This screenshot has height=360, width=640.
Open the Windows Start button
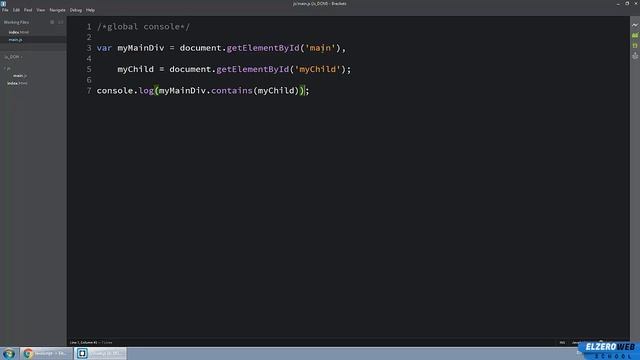coord(9,353)
